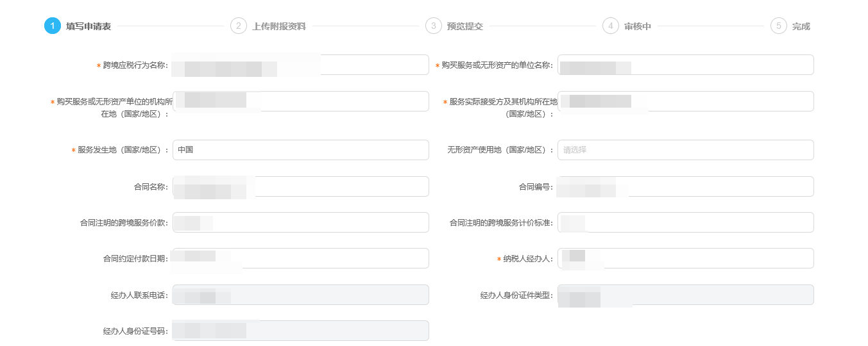The height and width of the screenshot is (346, 868).
Task: Click step 3 circle icon 预览提交
Action: [x=433, y=26]
